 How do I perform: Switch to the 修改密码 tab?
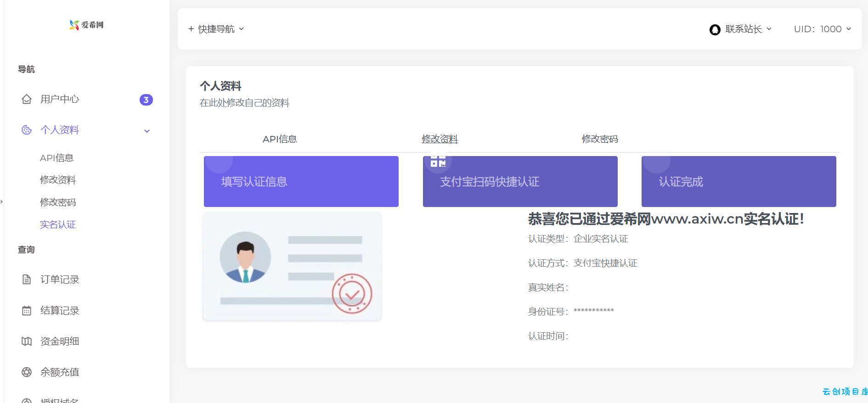point(600,139)
